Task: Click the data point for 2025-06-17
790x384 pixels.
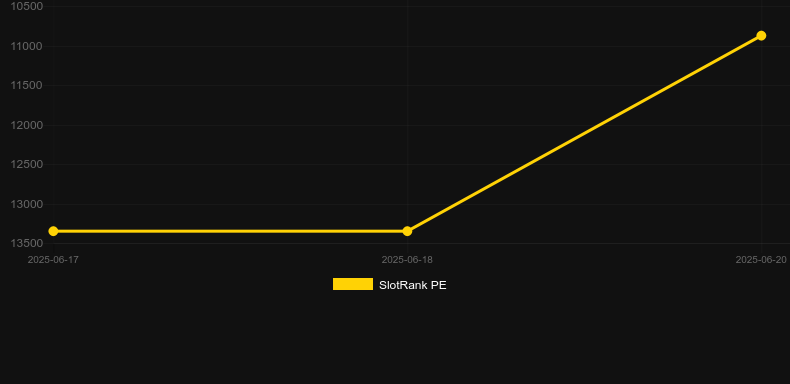Action: click(53, 231)
